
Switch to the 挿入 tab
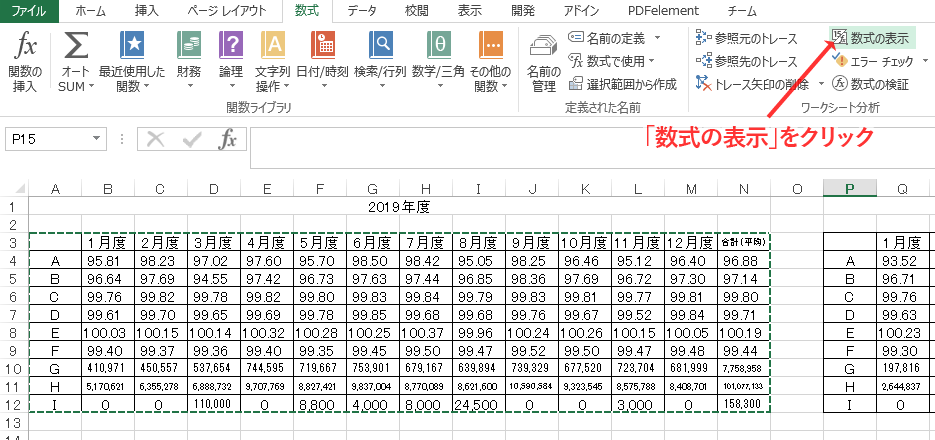[x=147, y=10]
